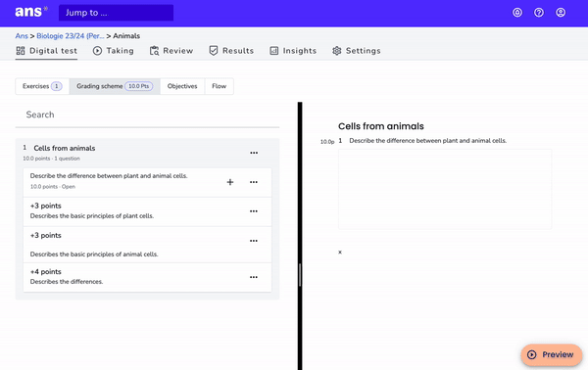588x370 pixels.
Task: Open the Settings tab
Action: tap(357, 51)
